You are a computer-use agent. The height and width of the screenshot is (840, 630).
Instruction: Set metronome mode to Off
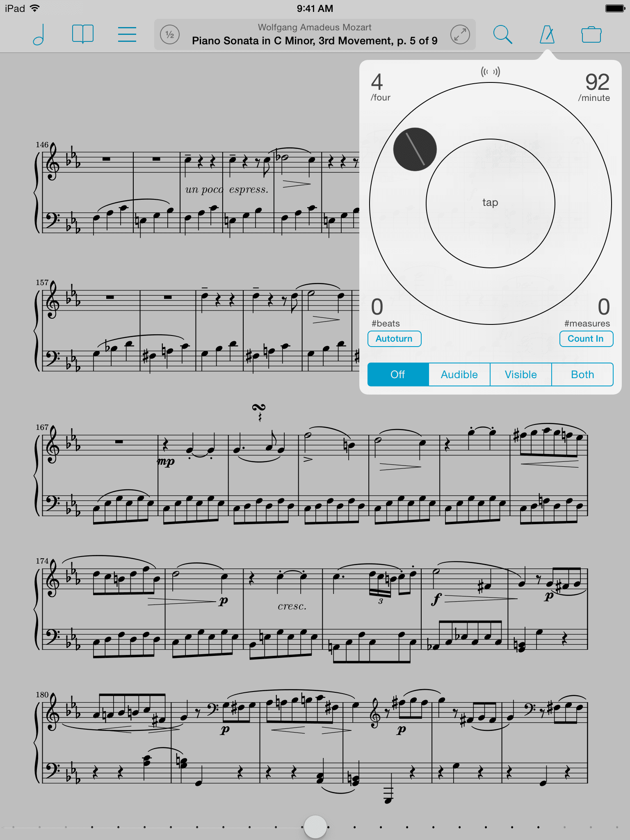click(398, 374)
